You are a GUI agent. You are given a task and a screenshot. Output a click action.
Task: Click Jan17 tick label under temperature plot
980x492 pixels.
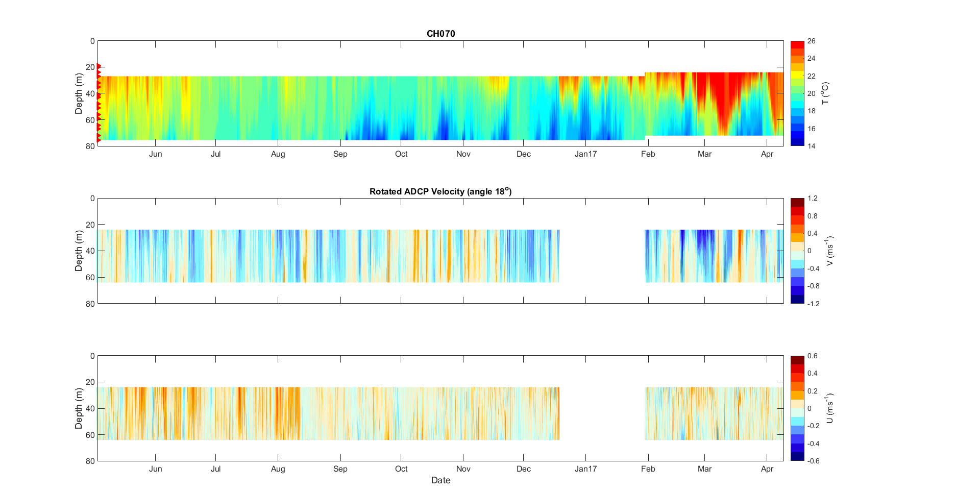pos(585,154)
